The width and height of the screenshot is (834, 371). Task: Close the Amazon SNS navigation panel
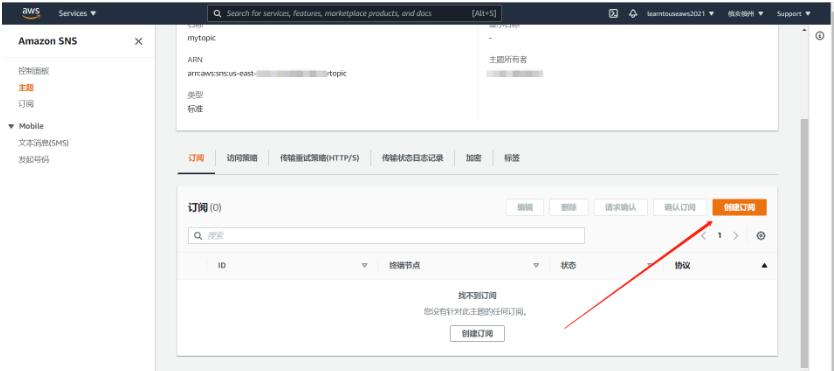coord(138,41)
